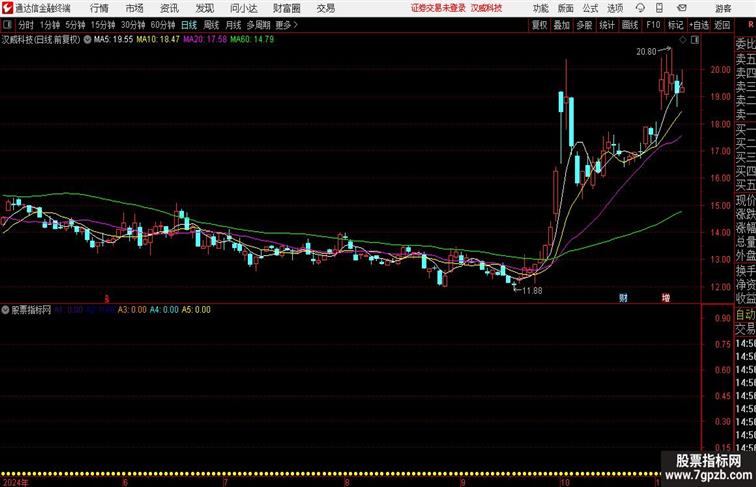Open the envelope messages icon
Viewport: 756px width, 487px height.
[x=682, y=8]
